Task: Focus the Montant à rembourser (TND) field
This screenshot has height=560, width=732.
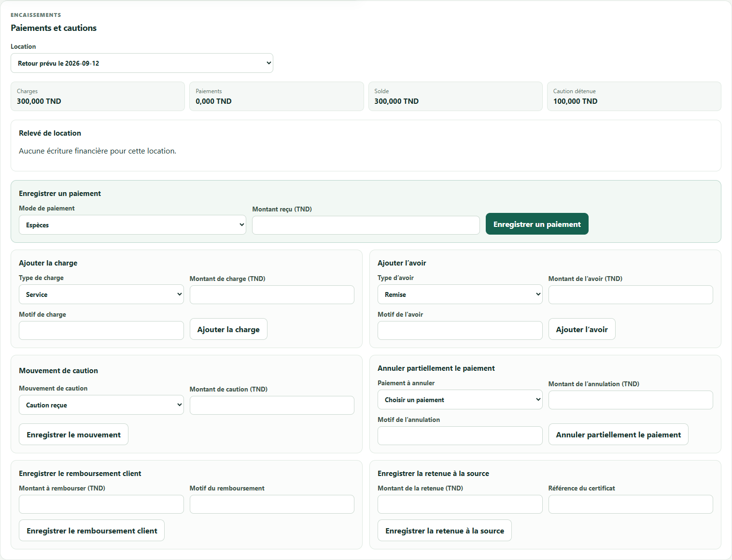Action: pyautogui.click(x=101, y=504)
